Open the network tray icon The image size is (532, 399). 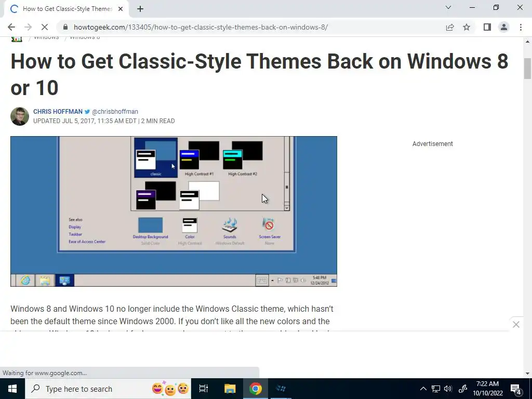click(x=436, y=389)
